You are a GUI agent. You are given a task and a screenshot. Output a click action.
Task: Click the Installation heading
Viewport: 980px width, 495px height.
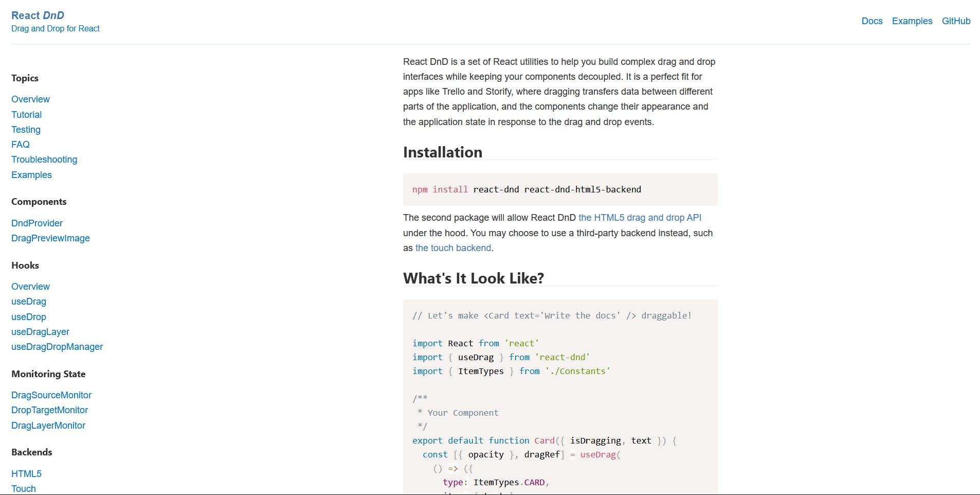(x=443, y=152)
